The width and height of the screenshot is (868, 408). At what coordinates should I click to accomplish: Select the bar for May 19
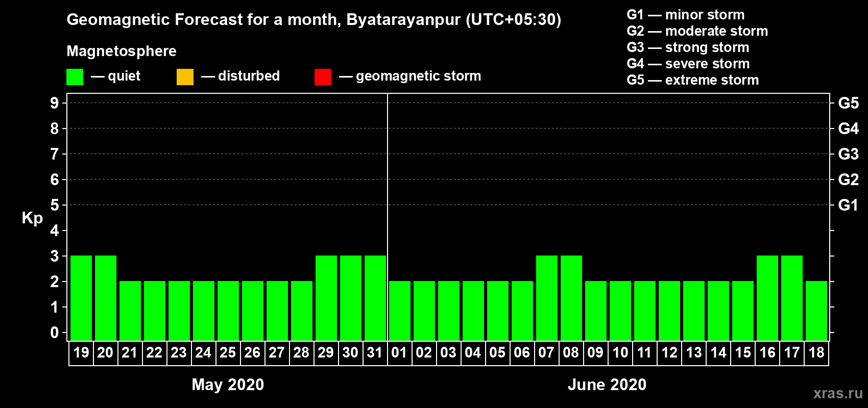point(81,298)
